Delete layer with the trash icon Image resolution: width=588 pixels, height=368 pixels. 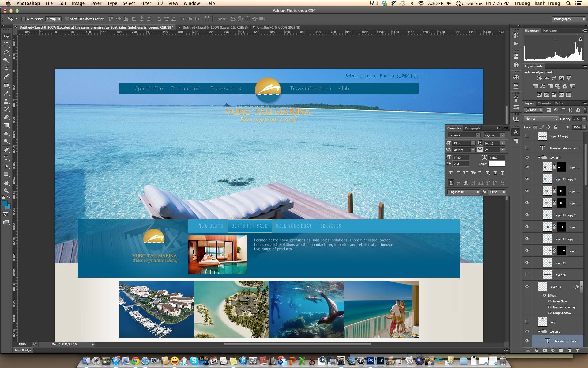coord(577,351)
